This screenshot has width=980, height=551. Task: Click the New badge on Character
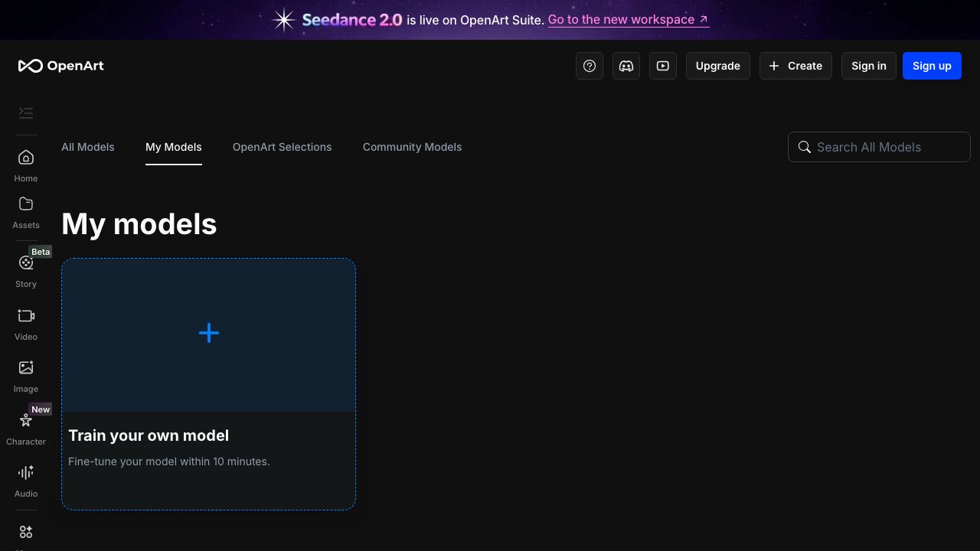tap(41, 409)
